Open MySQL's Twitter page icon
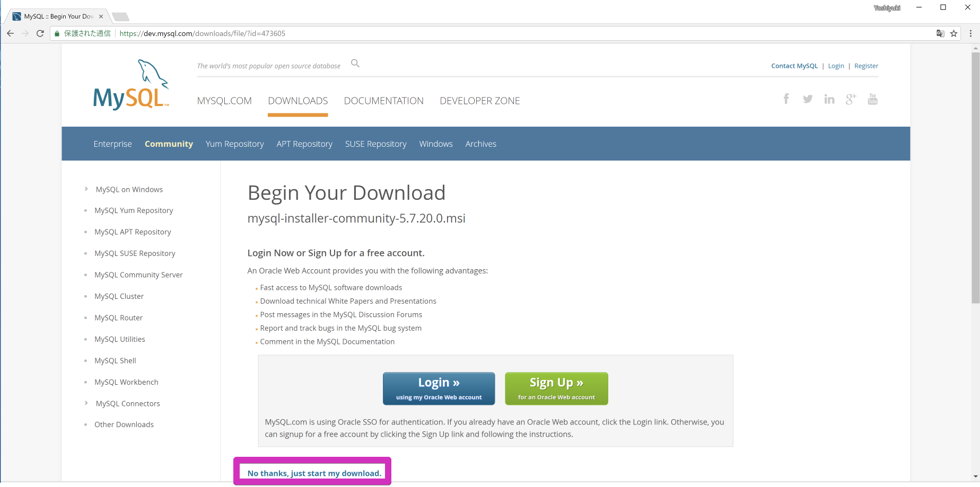Viewport: 980px width, 487px height. coord(808,99)
